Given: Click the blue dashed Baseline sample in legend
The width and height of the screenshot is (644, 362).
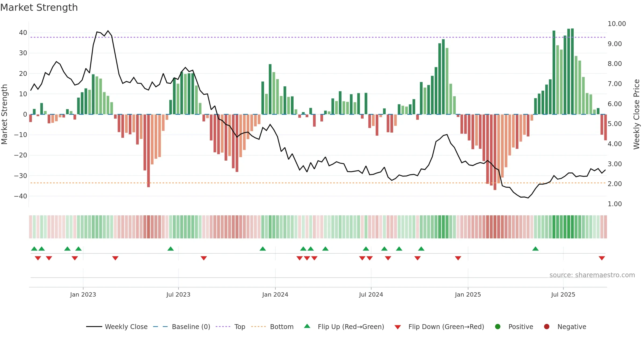Looking at the screenshot, I should coord(160,327).
